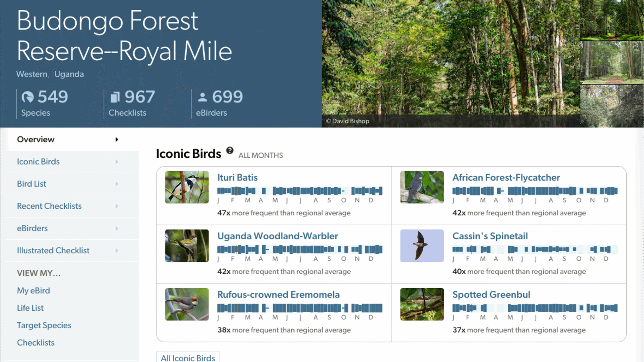The width and height of the screenshot is (644, 362).
Task: Click the Iconic Birds help question-mark icon
Action: pyautogui.click(x=230, y=151)
